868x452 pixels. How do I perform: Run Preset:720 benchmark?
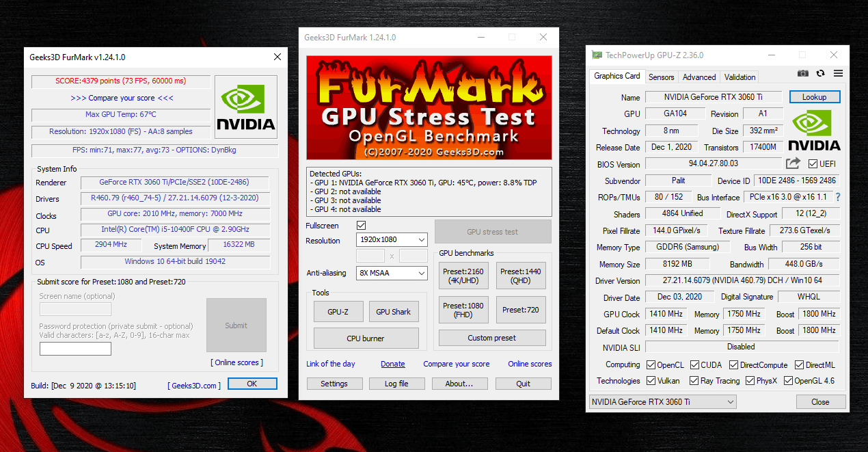click(521, 310)
